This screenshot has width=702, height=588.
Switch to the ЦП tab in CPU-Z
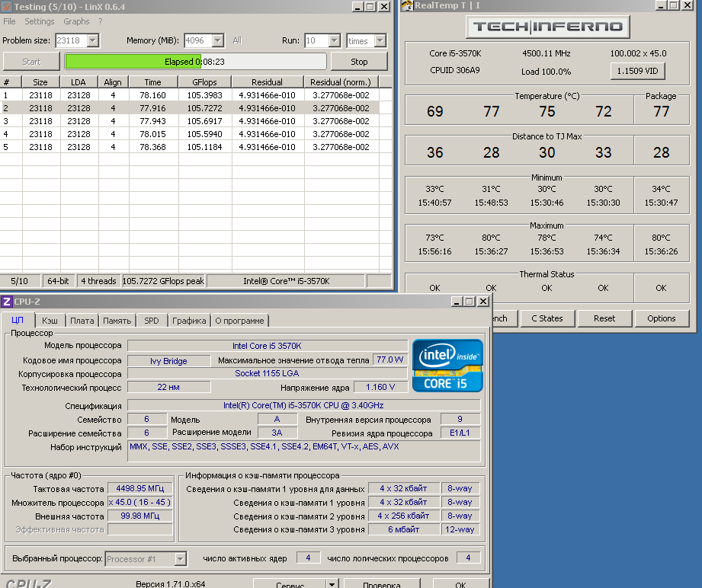point(18,320)
